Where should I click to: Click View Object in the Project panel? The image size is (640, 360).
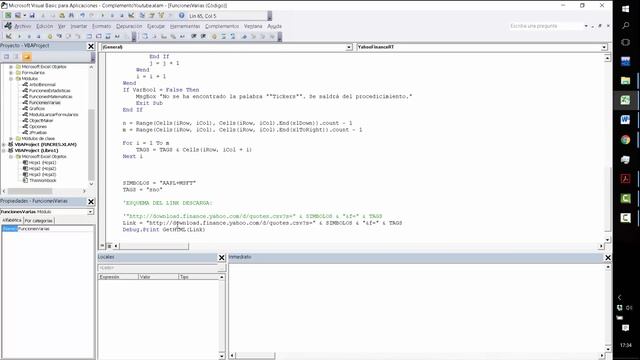pos(16,57)
